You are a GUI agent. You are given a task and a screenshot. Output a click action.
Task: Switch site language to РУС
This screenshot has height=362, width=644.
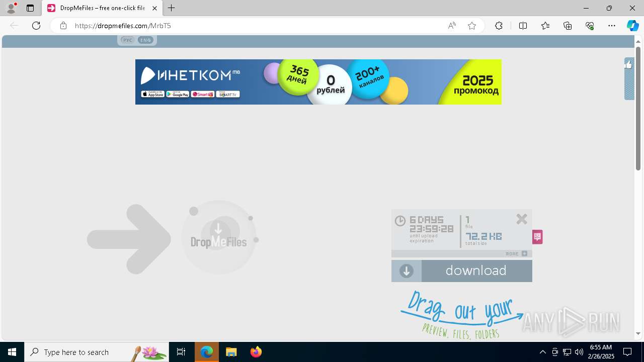[128, 40]
